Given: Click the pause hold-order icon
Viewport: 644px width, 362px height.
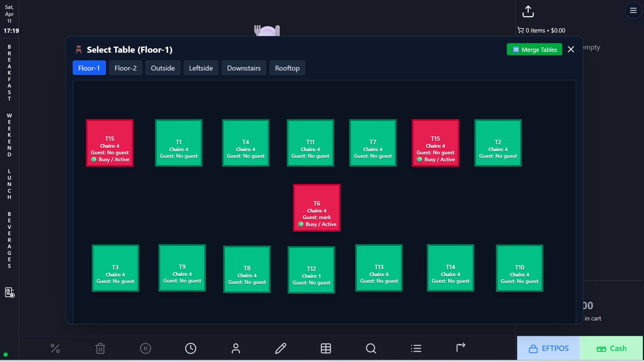Looking at the screenshot, I should coord(145,348).
